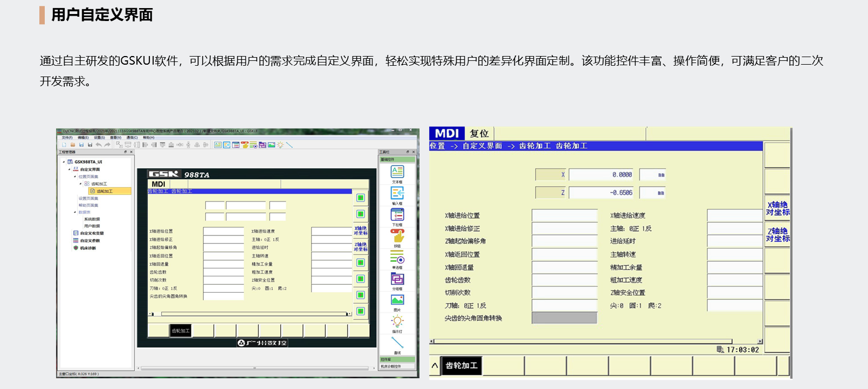Open the 设置(S) menu
Screen dimensions: 868x389
tap(99, 138)
